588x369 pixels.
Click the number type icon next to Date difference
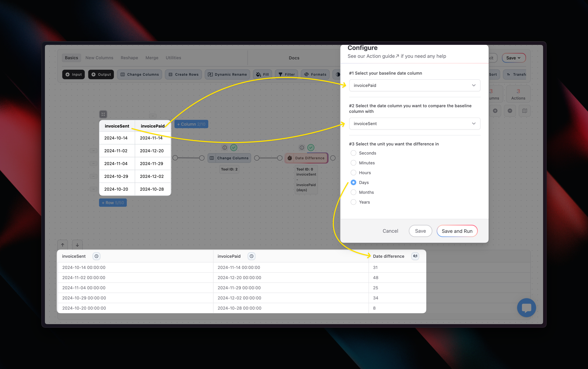click(x=415, y=256)
